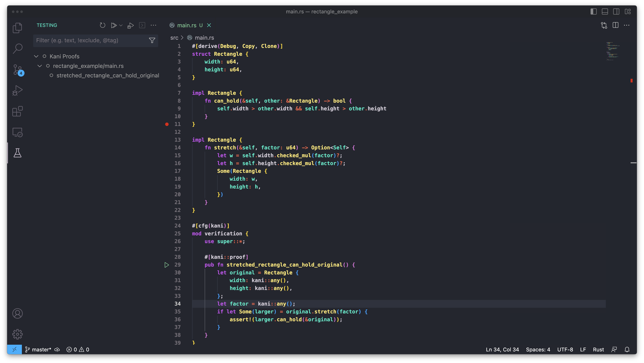
Task: Select rectangle_example/main.rs test file row
Action: point(88,66)
